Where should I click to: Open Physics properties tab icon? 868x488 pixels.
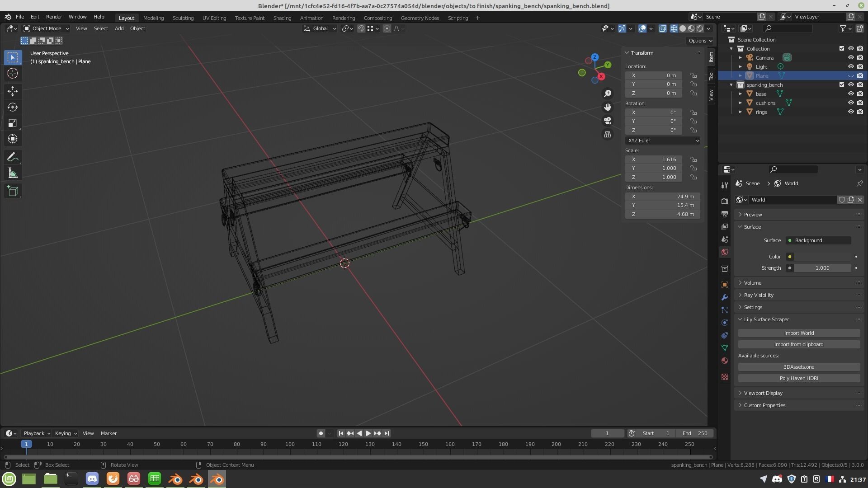[725, 323]
